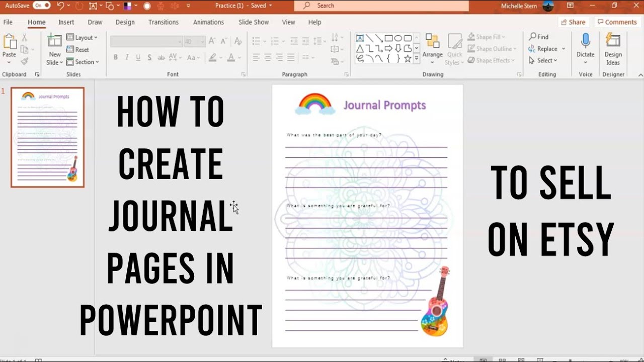The image size is (644, 362).
Task: Click the Decrease Font Size icon
Action: [224, 42]
